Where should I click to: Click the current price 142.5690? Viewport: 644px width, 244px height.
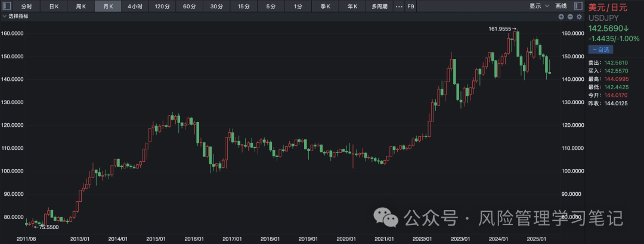click(x=608, y=29)
